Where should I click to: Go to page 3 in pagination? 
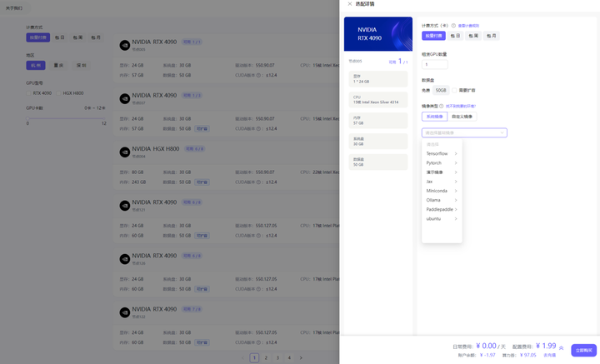tap(277, 358)
